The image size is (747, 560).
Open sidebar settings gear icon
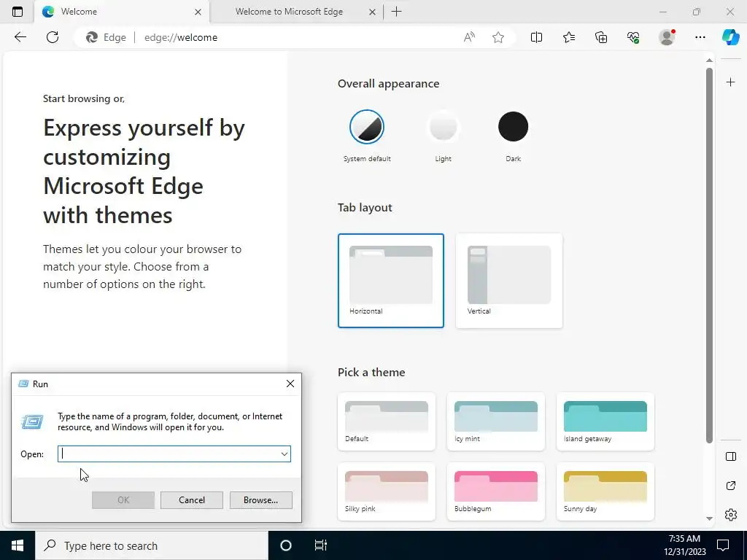[730, 515]
